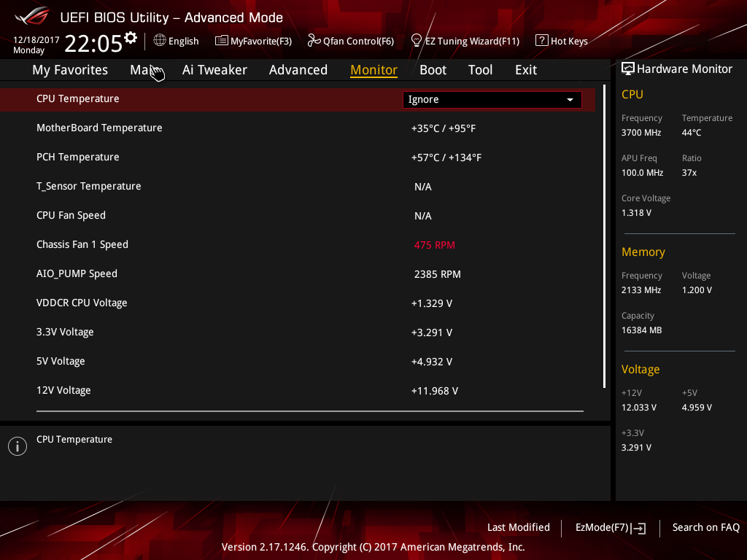Click the 12.033 V reading

[639, 408]
